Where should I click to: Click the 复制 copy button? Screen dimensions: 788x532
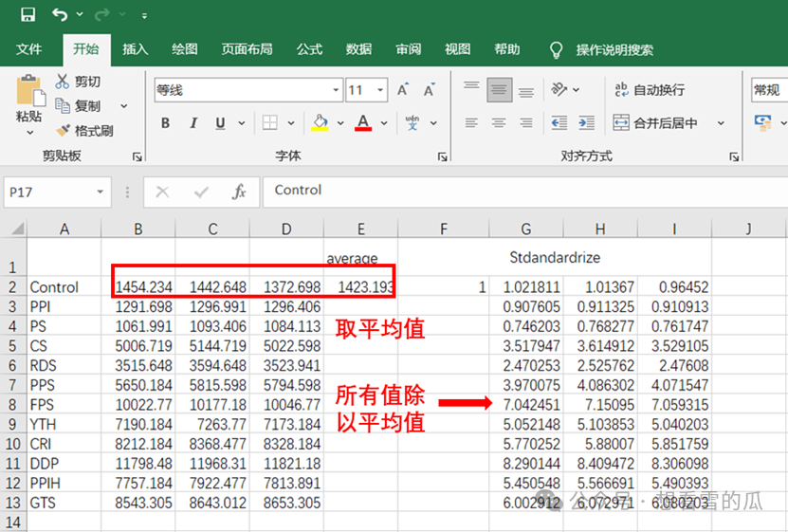pos(78,106)
